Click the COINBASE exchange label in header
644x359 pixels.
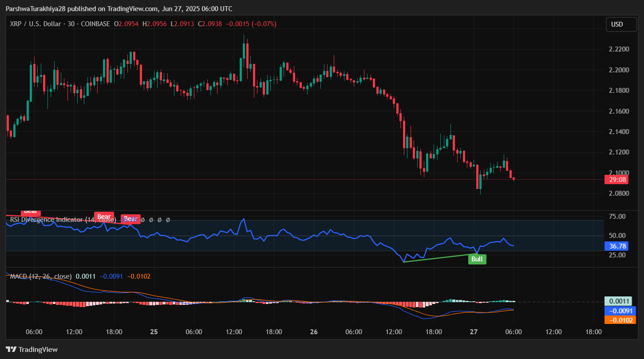point(95,24)
